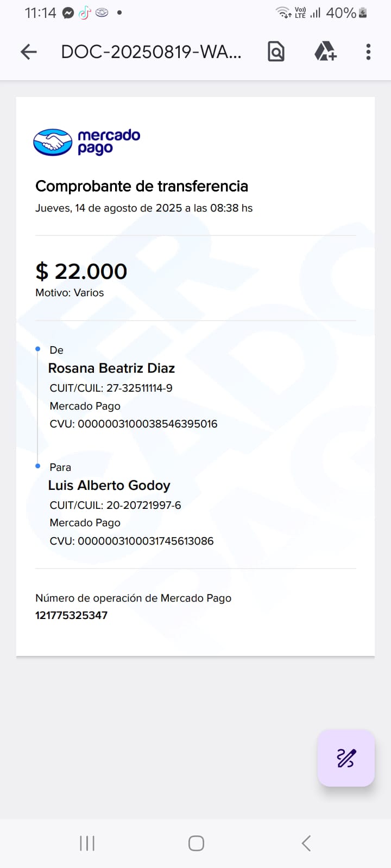Open find-in-document search icon
Screen dimensions: 391x868
pos(276,52)
